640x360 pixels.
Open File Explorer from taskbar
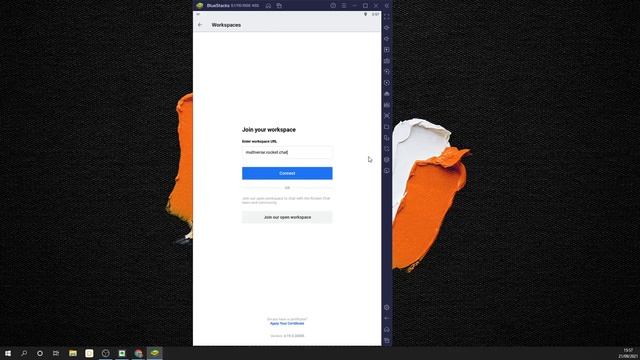pyautogui.click(x=73, y=353)
